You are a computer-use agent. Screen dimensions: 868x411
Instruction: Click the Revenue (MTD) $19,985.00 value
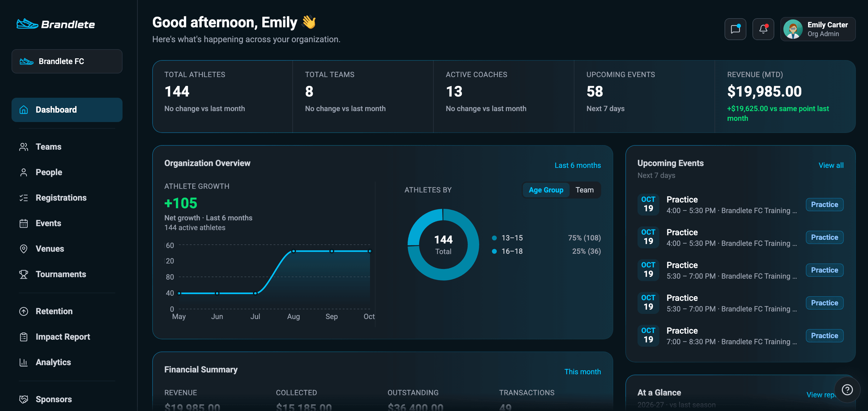pos(764,91)
